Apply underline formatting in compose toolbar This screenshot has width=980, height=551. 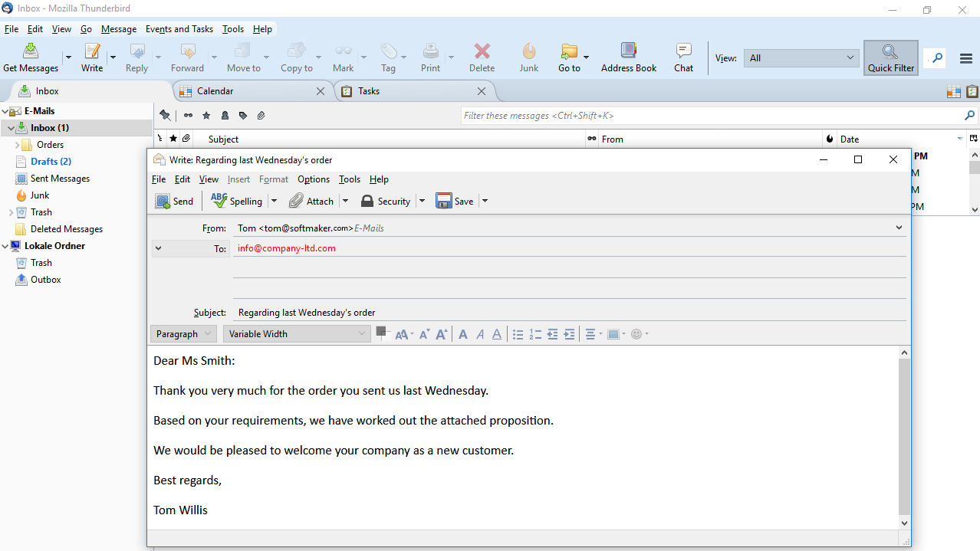pos(497,334)
